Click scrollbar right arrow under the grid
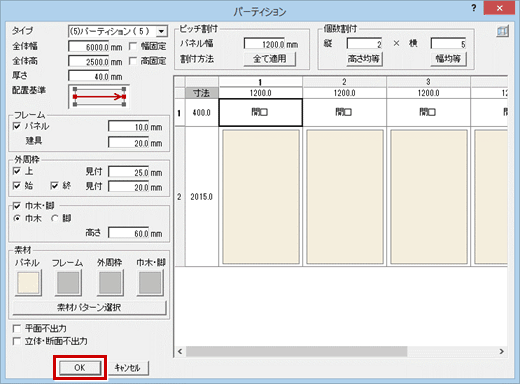This screenshot has width=520, height=384. click(502, 351)
